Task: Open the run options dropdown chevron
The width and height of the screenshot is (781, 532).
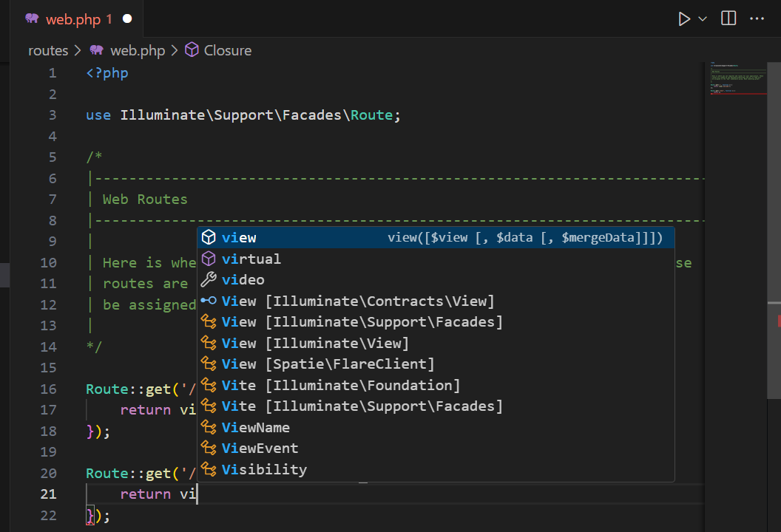Action: [701, 18]
